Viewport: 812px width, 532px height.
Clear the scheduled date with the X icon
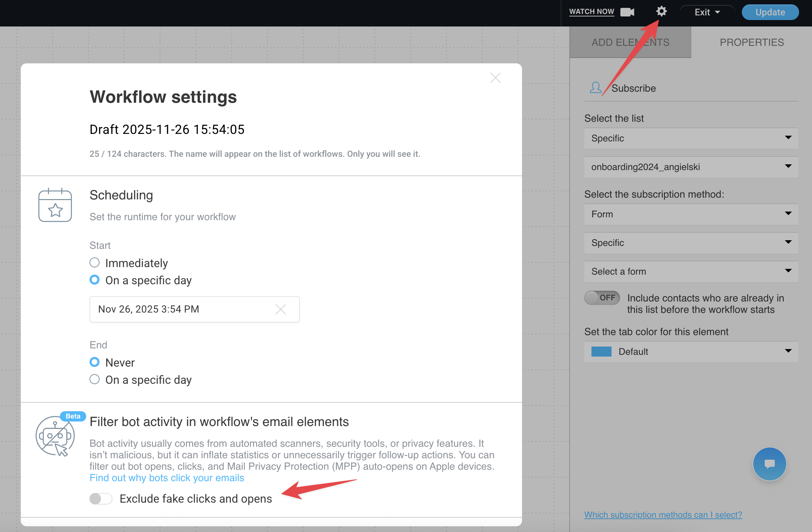coord(281,309)
